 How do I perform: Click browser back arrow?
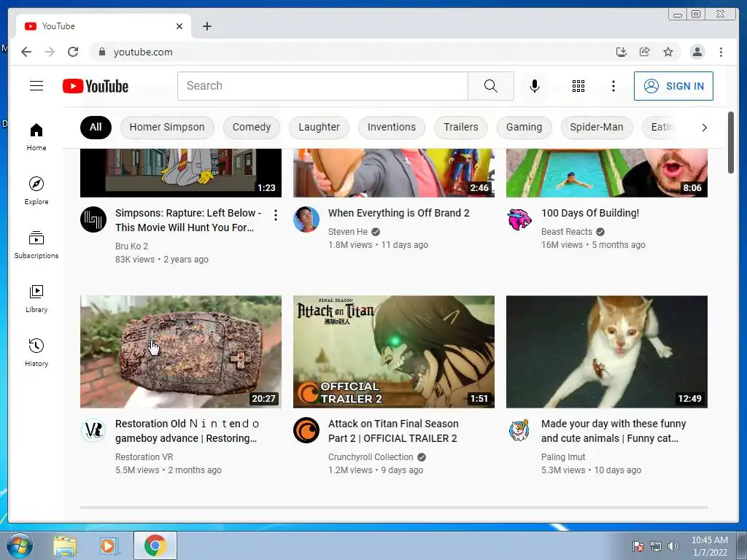(26, 52)
